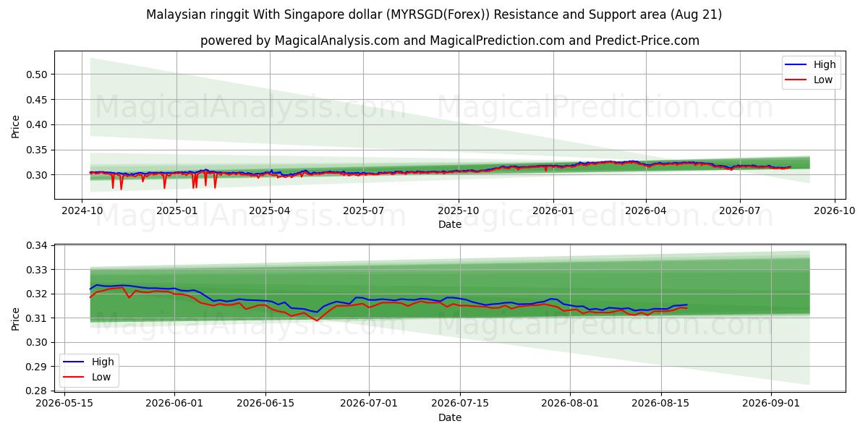
Task: Click the 2025-10 date tick on the top chart
Action: (x=458, y=210)
